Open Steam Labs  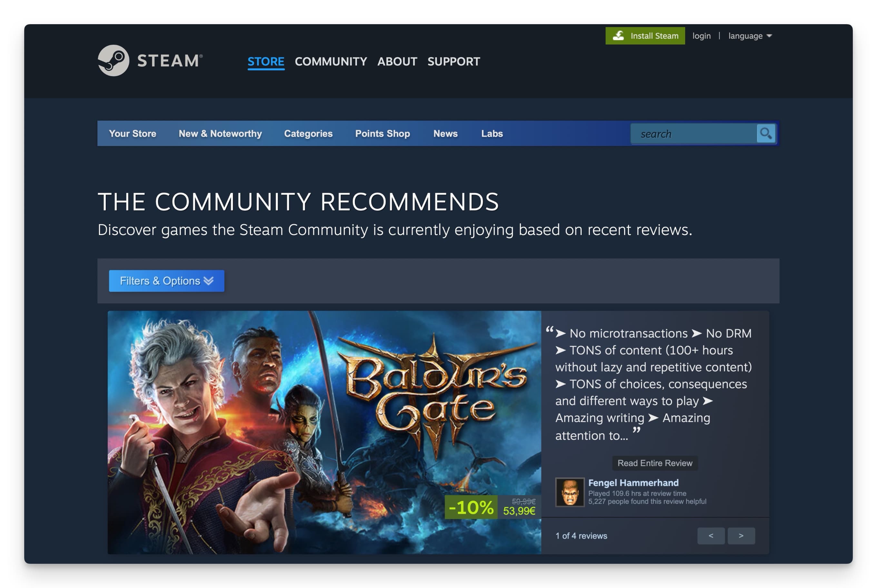tap(492, 133)
